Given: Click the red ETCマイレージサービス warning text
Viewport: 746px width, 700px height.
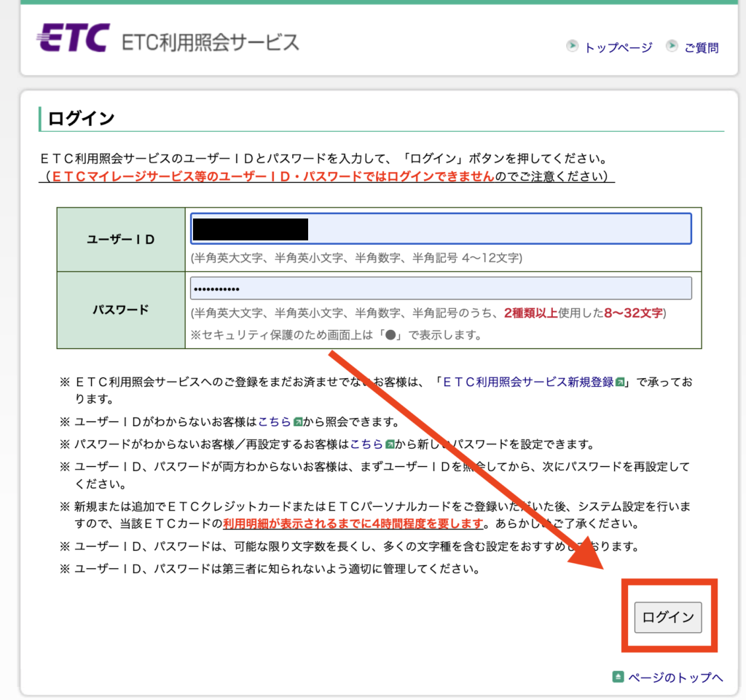Looking at the screenshot, I should (273, 176).
